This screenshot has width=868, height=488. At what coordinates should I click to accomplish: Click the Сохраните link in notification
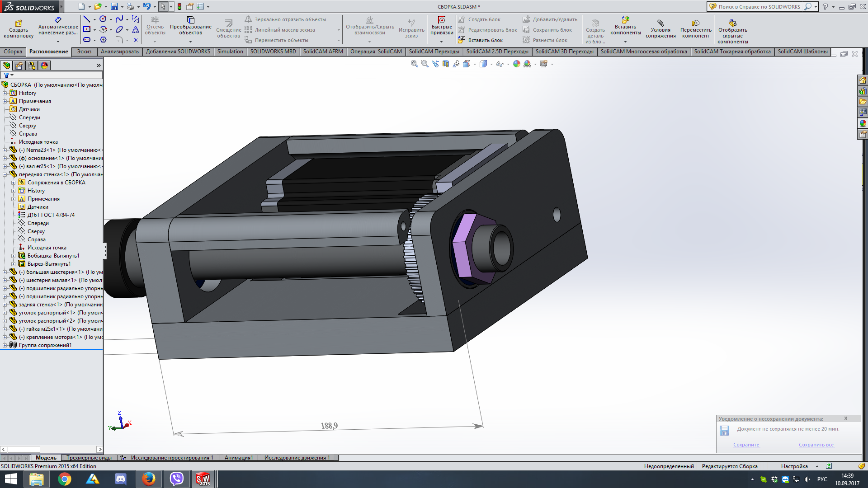[x=746, y=445]
